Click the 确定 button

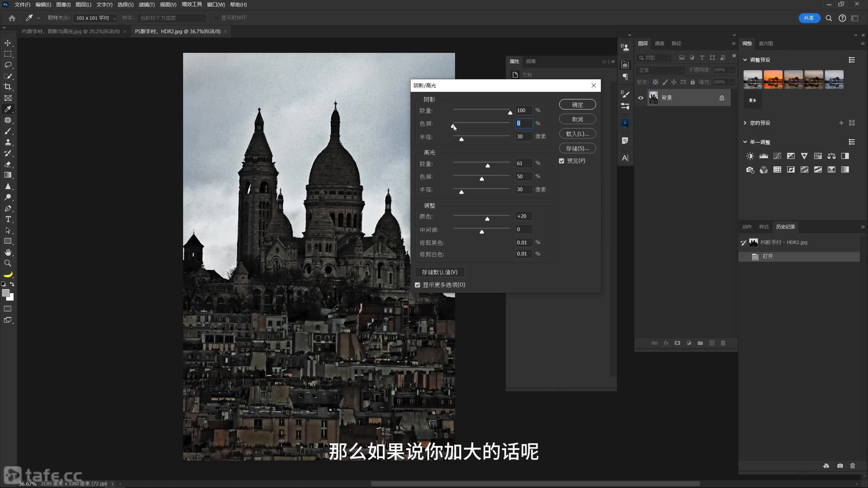click(x=577, y=105)
